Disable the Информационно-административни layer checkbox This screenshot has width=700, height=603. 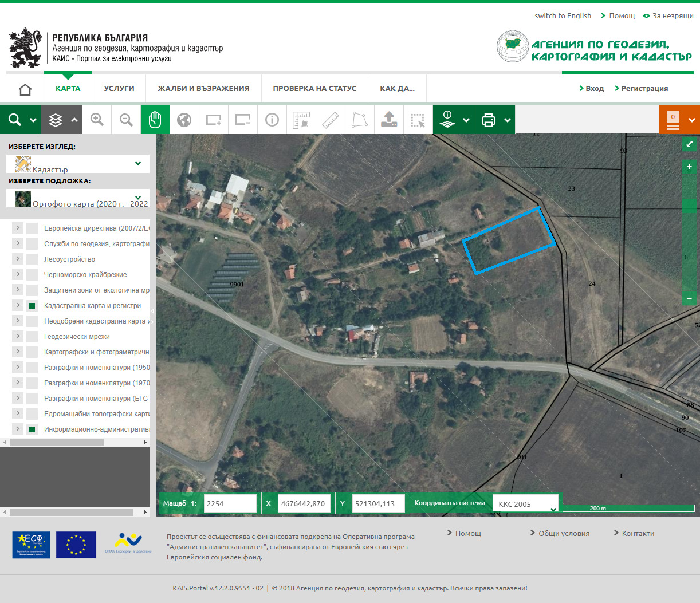tap(32, 429)
